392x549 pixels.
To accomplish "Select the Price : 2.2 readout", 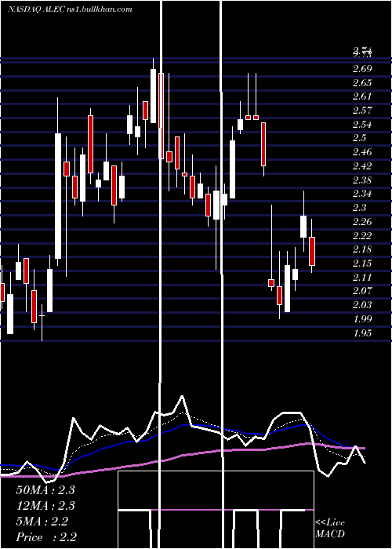I will pyautogui.click(x=46, y=537).
